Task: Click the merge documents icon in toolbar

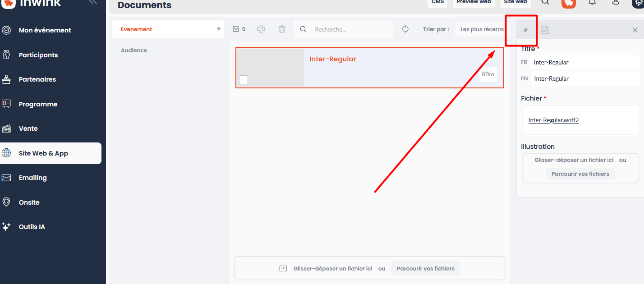Action: point(261,29)
